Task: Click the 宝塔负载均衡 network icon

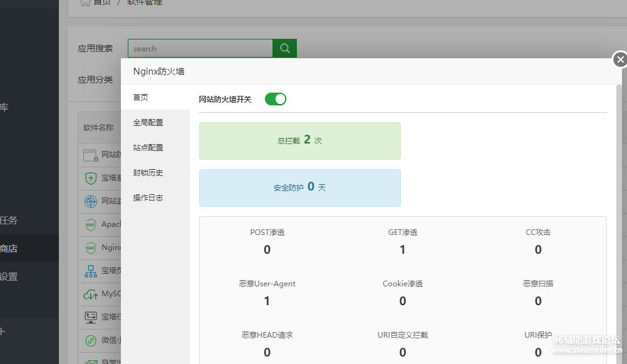Action: pyautogui.click(x=90, y=271)
